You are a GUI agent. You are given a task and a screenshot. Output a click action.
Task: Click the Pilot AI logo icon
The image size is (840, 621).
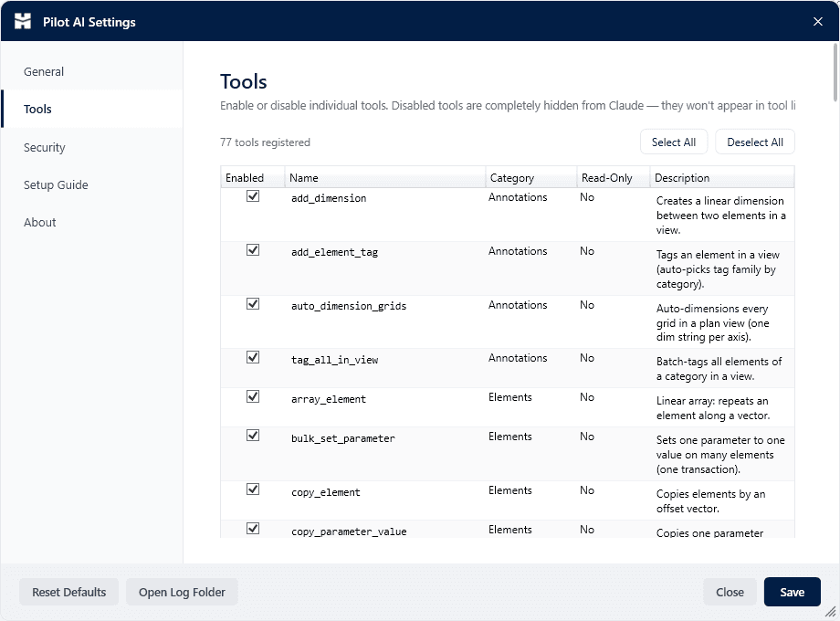coord(23,21)
